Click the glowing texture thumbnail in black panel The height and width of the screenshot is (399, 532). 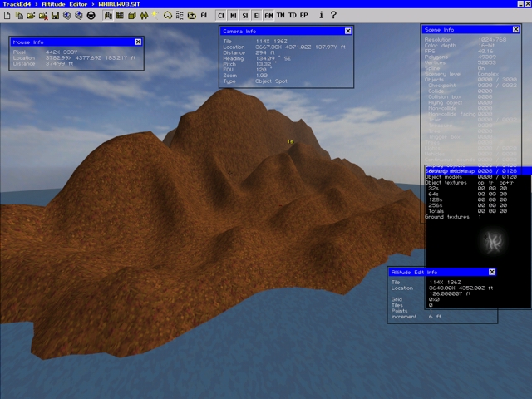(493, 242)
